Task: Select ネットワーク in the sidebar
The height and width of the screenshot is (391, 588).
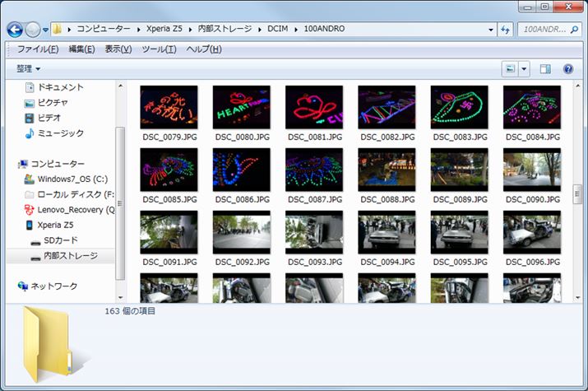Action: click(53, 286)
